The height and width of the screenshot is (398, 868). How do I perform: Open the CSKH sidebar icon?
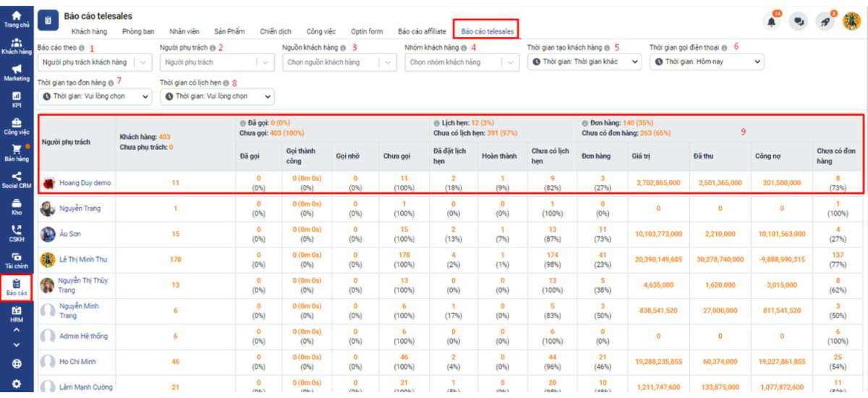(x=16, y=233)
